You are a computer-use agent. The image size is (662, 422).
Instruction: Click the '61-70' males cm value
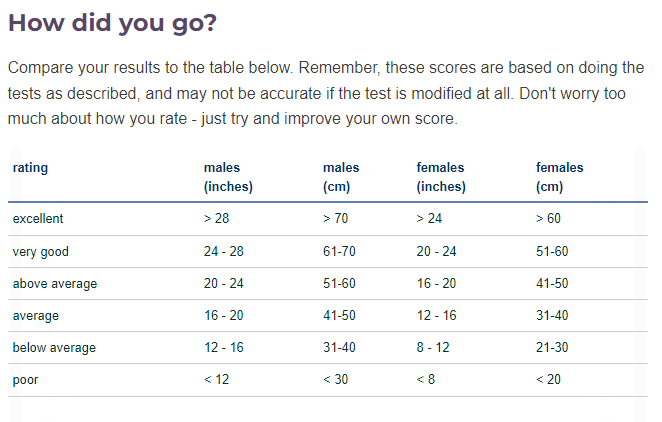(339, 252)
